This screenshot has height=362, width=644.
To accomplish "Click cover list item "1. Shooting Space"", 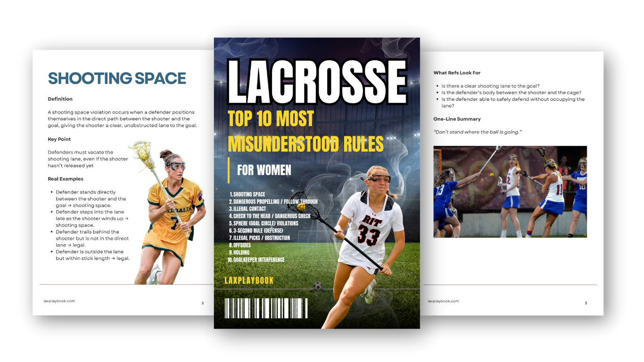I will point(248,194).
